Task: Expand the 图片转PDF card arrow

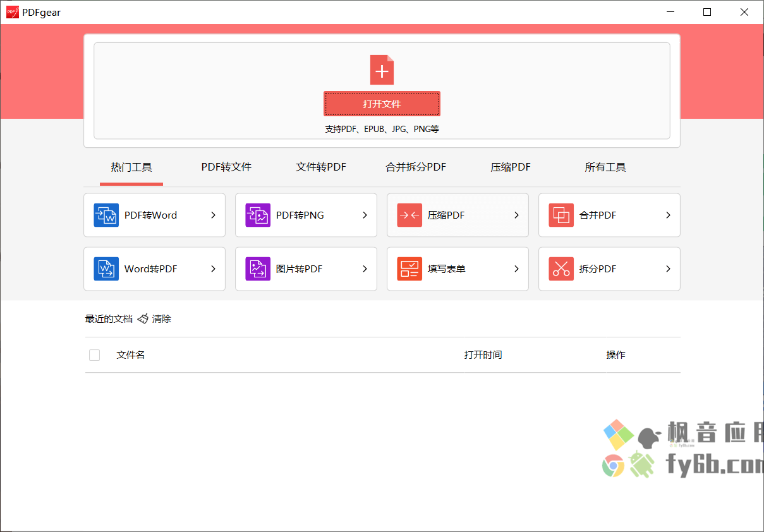Action: coord(365,269)
